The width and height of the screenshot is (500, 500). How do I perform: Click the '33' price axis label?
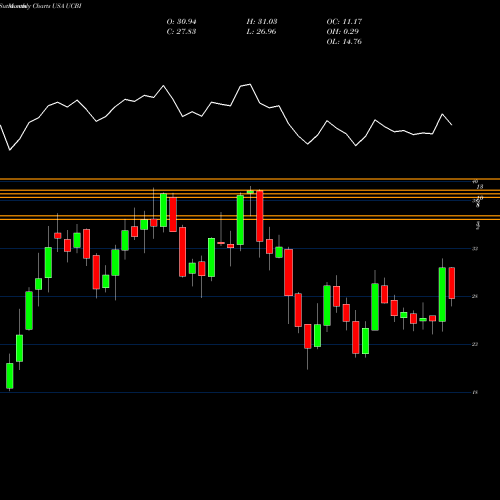[x=475, y=249]
